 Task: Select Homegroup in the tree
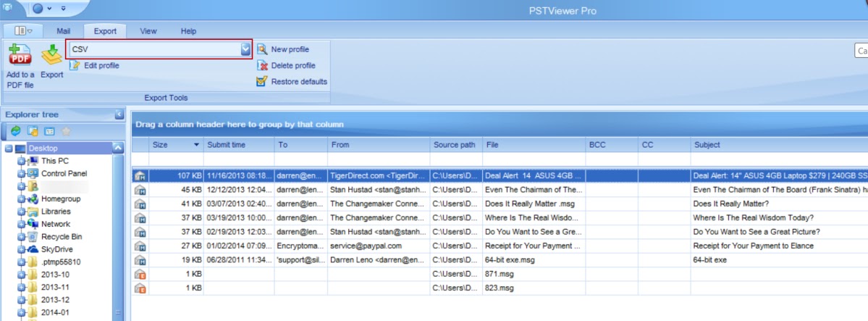[61, 199]
